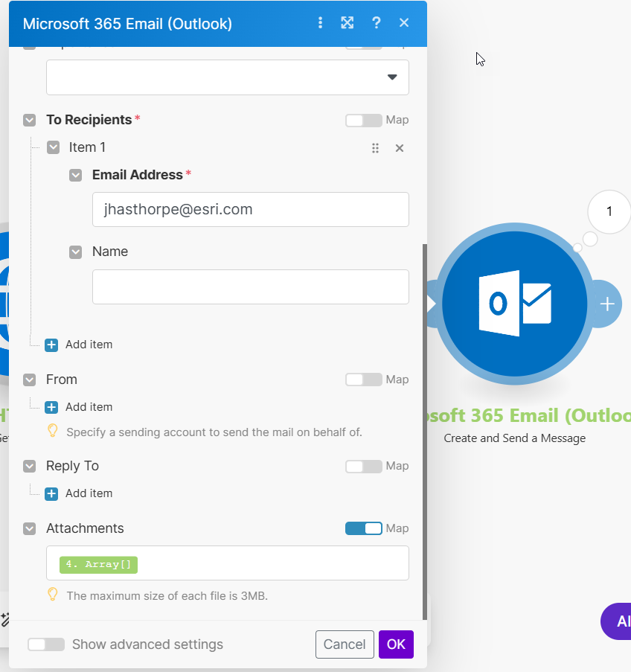
Task: Open the help question mark icon
Action: tap(377, 23)
